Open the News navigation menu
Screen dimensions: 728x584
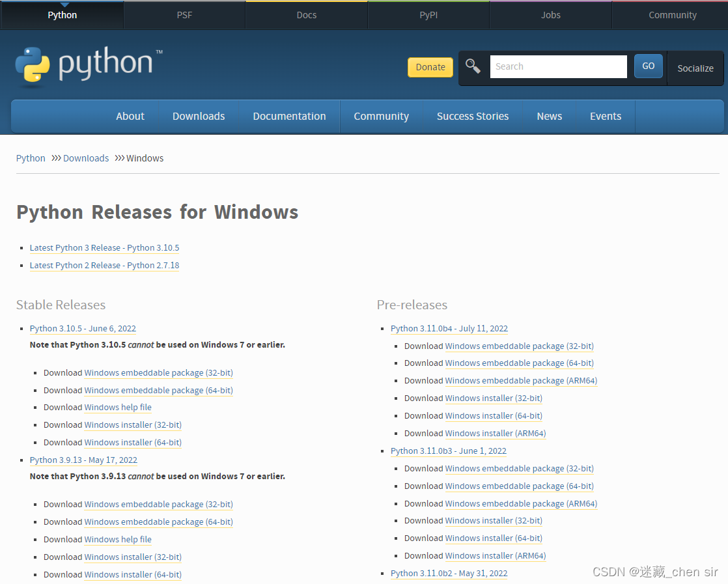pos(549,116)
